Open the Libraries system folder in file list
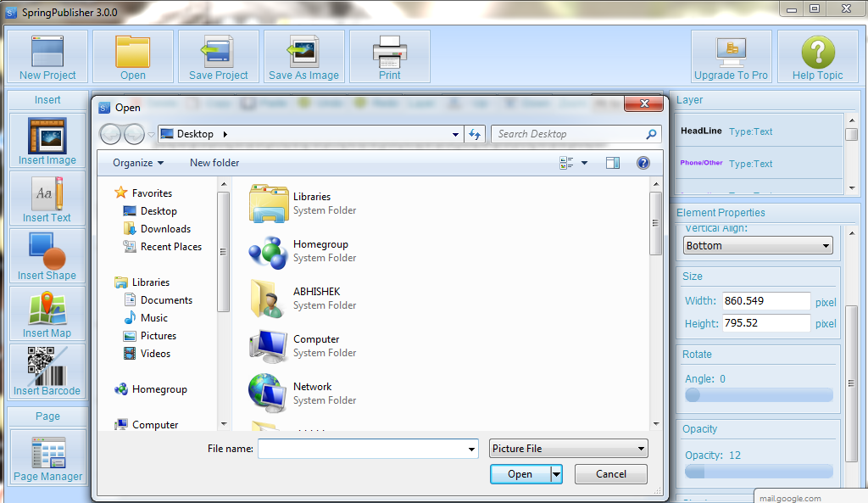Viewport: 868px width, 503px height. [303, 204]
